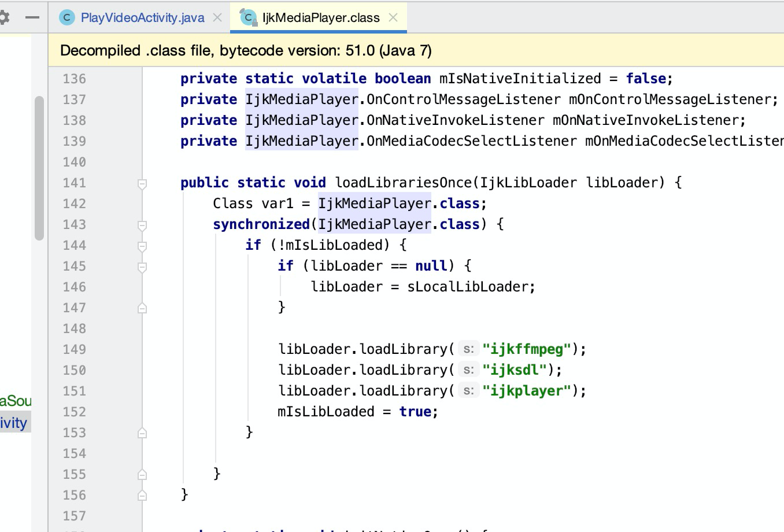Viewport: 784px width, 532px height.
Task: Click the "ijkffmpeg" string literal
Action: pos(527,349)
